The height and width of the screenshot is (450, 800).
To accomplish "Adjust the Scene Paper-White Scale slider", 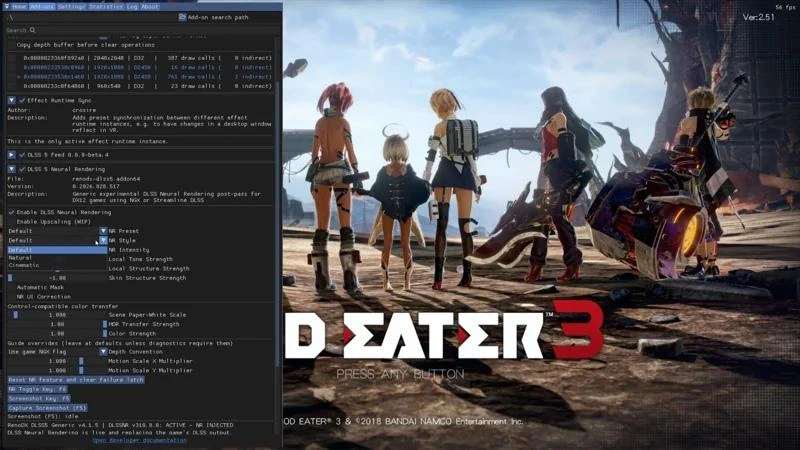I will click(57, 315).
